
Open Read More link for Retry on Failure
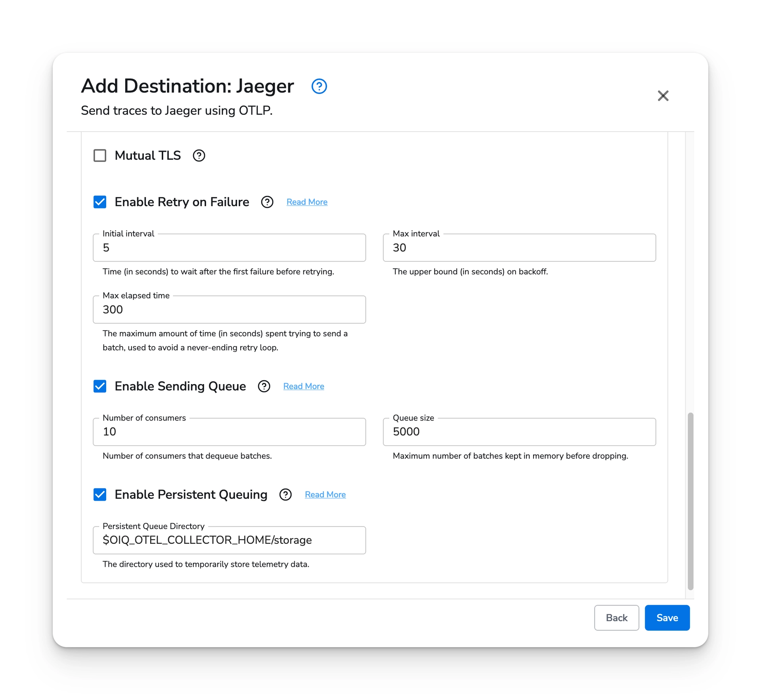point(307,202)
